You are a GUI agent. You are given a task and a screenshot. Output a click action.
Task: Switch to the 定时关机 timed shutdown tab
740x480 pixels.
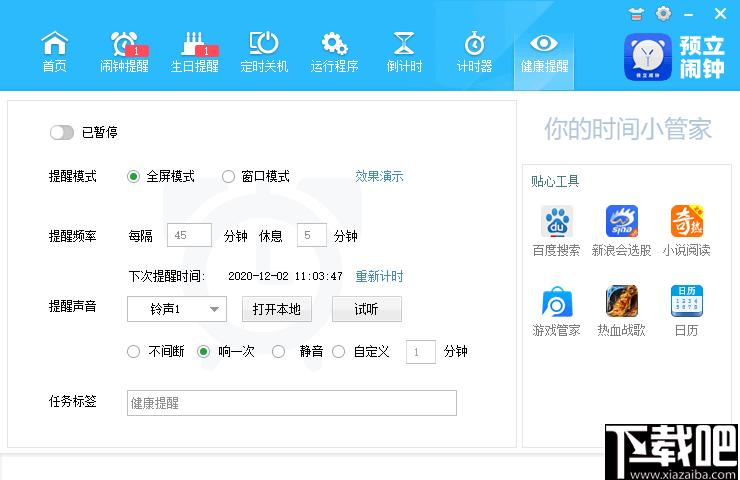[x=264, y=52]
